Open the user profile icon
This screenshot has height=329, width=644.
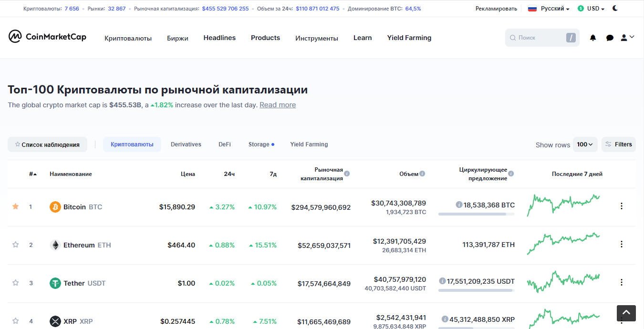(x=624, y=38)
